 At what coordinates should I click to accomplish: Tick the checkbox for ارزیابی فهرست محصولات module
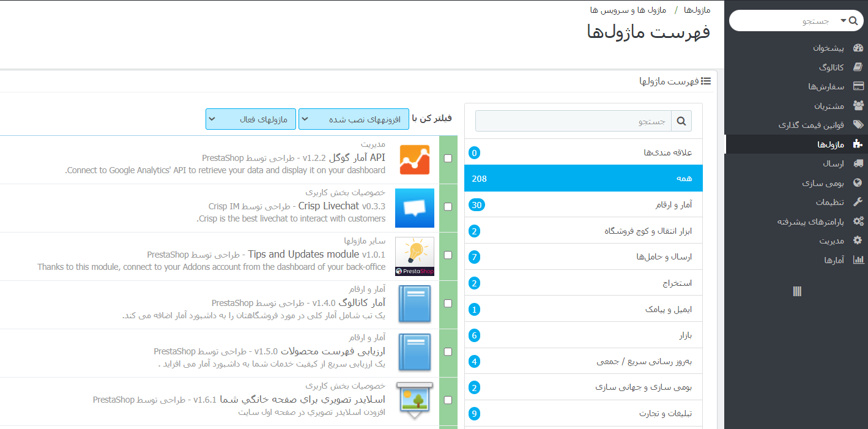click(x=448, y=352)
